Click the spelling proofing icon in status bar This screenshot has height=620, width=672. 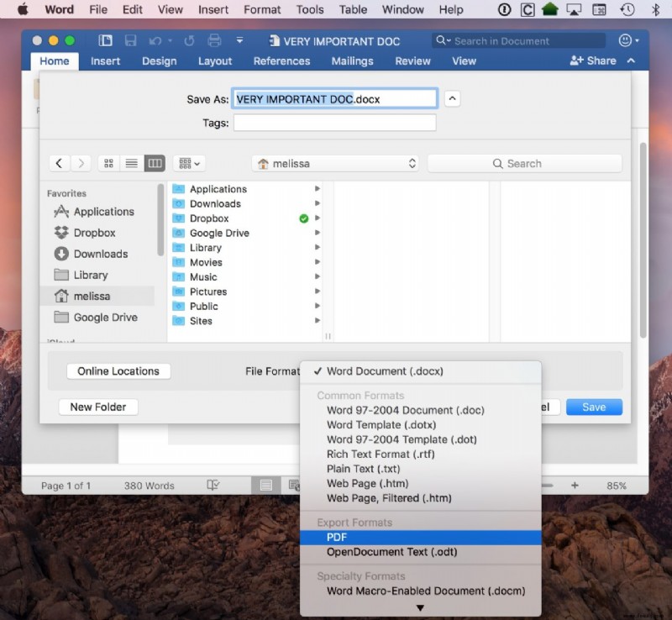coord(213,486)
